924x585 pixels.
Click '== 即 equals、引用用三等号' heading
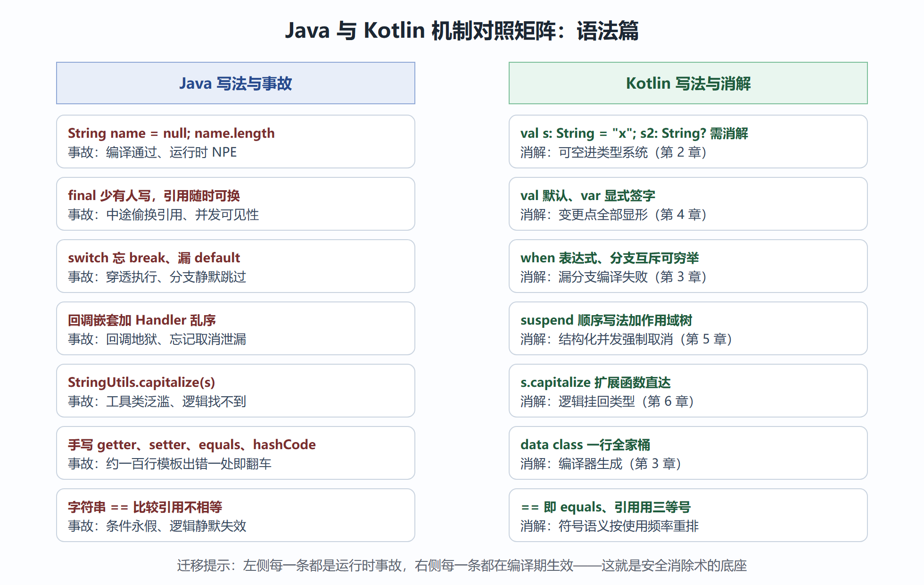coord(606,507)
